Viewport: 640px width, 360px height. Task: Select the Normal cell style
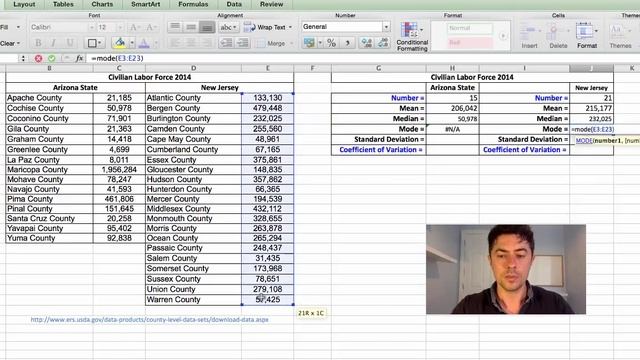coord(470,28)
